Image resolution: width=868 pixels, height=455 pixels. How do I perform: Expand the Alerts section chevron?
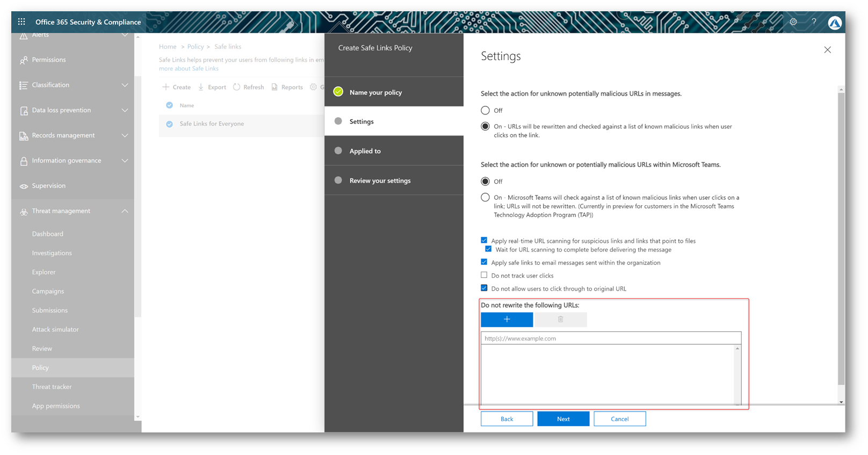coord(125,35)
